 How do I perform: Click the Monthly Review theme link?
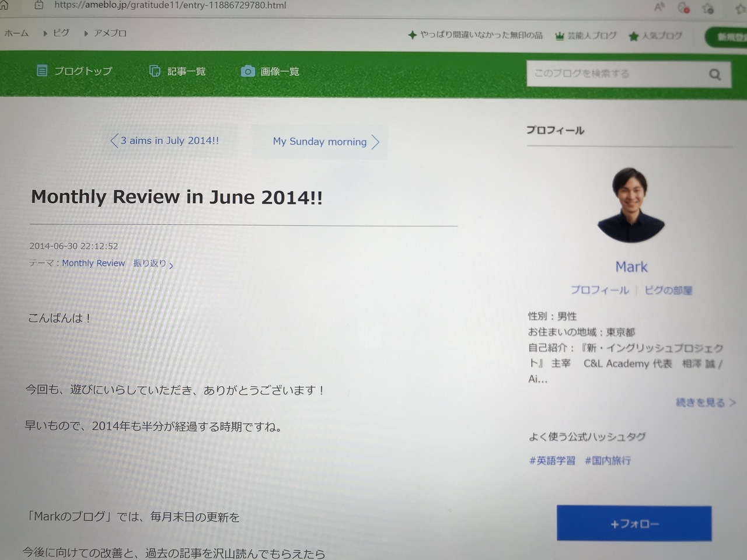[x=93, y=263]
